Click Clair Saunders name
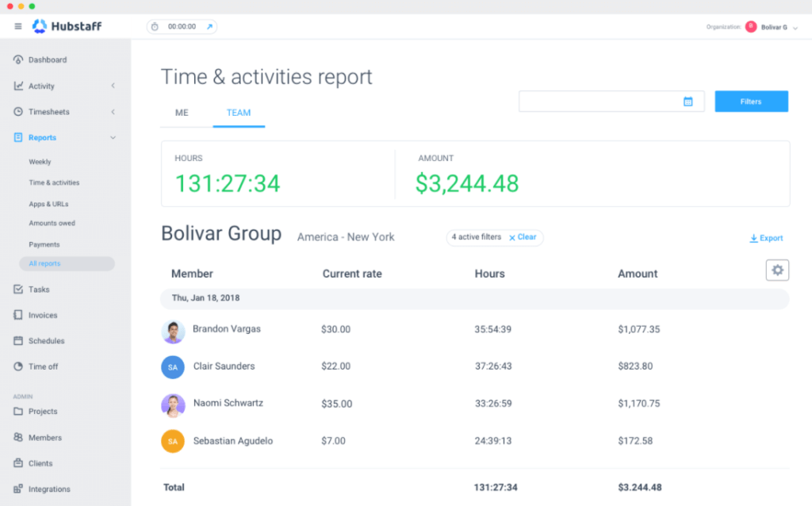The height and width of the screenshot is (506, 812). point(224,366)
